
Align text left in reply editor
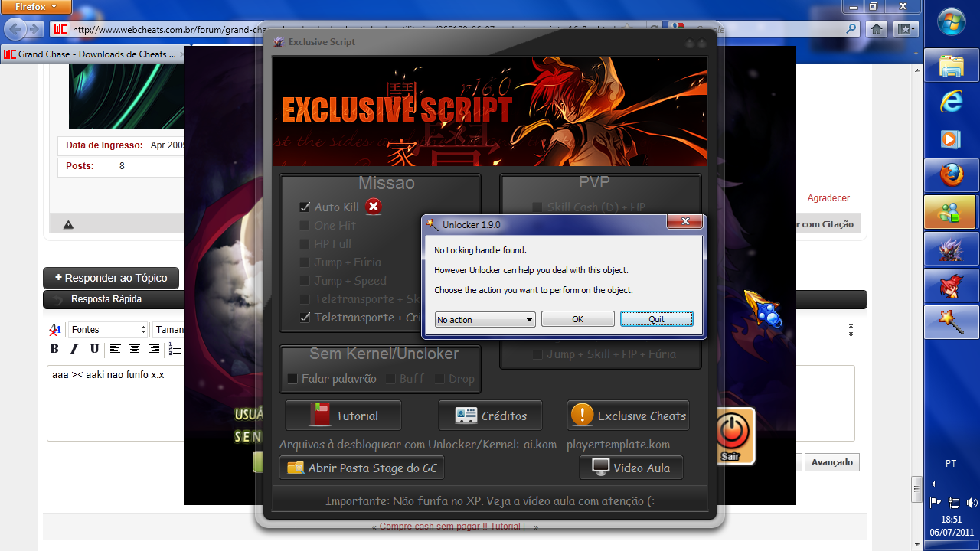tap(115, 349)
